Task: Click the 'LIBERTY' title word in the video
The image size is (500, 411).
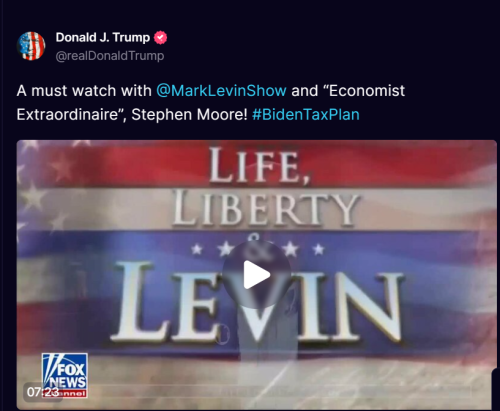Action: 266,208
